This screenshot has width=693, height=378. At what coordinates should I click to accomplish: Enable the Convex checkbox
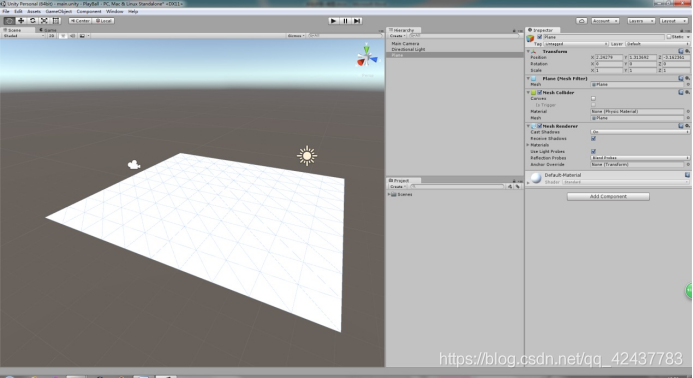point(593,99)
